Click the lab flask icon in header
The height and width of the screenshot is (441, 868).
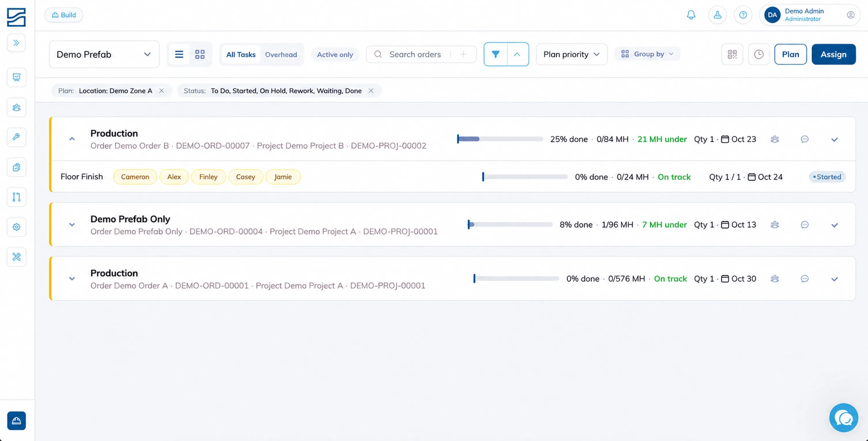(x=717, y=15)
